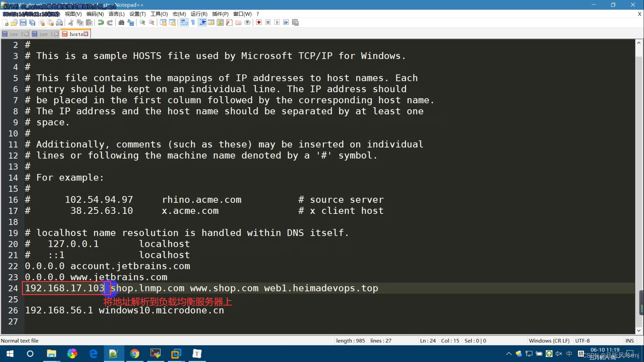Click the Print icon in toolbar
This screenshot has height=362, width=644.
point(59,23)
